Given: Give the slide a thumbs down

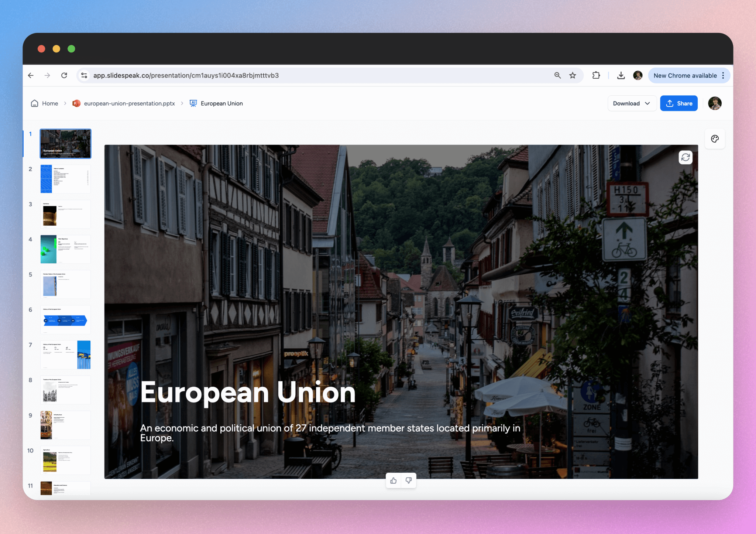Looking at the screenshot, I should [x=409, y=480].
